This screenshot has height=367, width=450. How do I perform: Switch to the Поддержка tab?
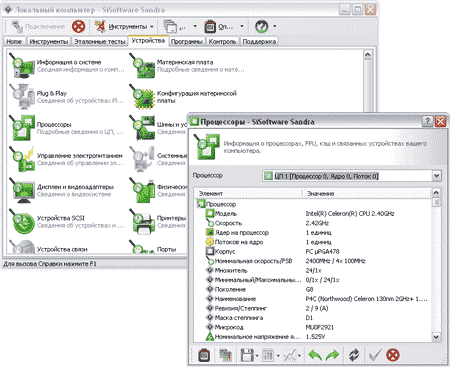[259, 41]
